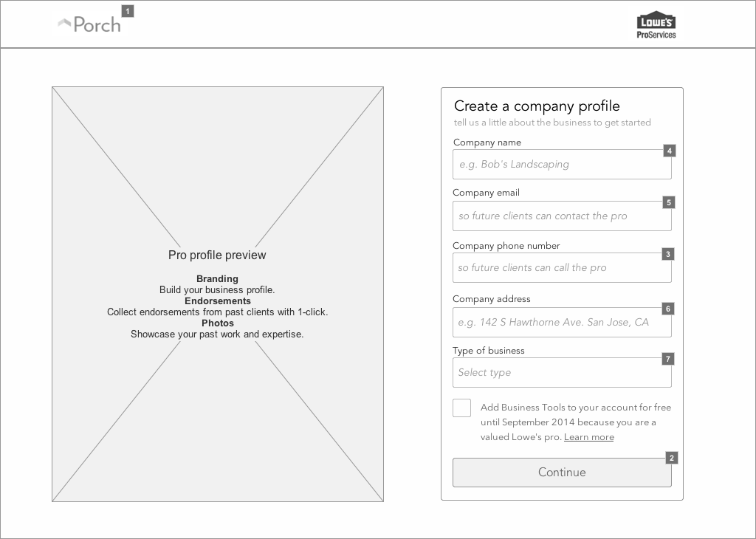Viewport: 756px width, 539px height.
Task: Focus the Company email input field
Action: click(x=562, y=216)
